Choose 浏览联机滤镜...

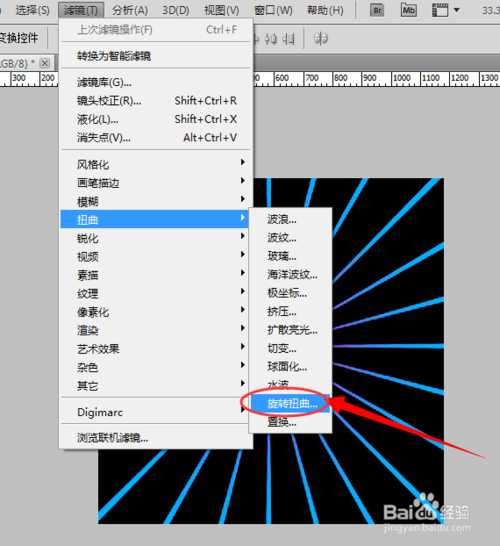[156, 437]
